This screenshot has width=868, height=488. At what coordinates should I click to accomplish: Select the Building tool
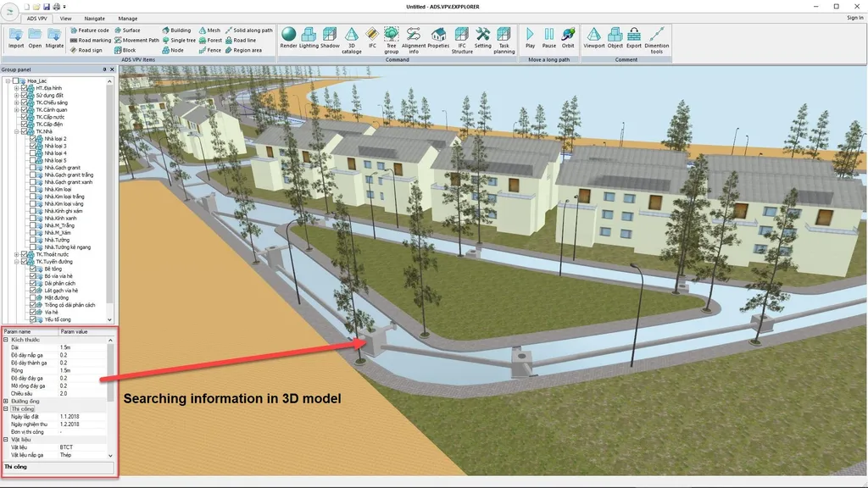pos(176,30)
